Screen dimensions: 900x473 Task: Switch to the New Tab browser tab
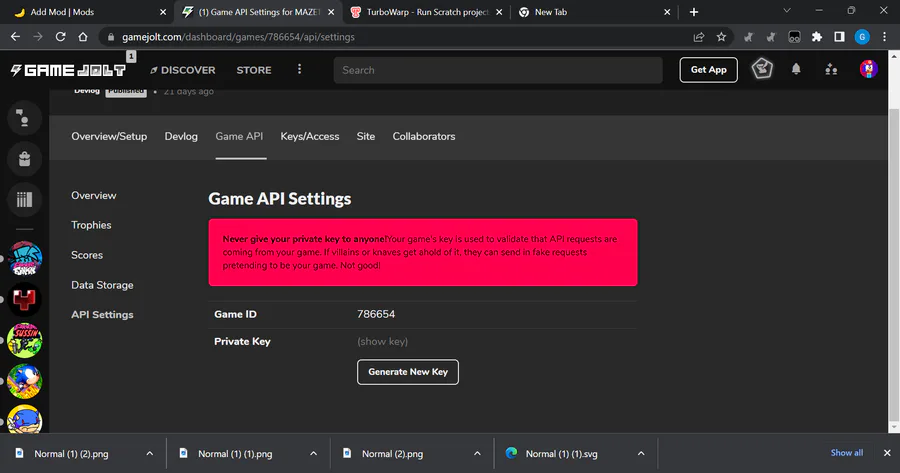[x=594, y=12]
